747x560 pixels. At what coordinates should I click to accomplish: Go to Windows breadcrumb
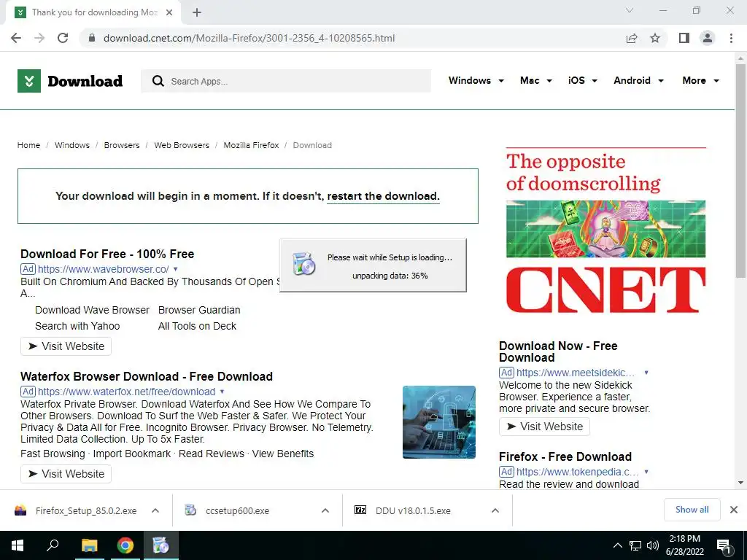point(72,145)
